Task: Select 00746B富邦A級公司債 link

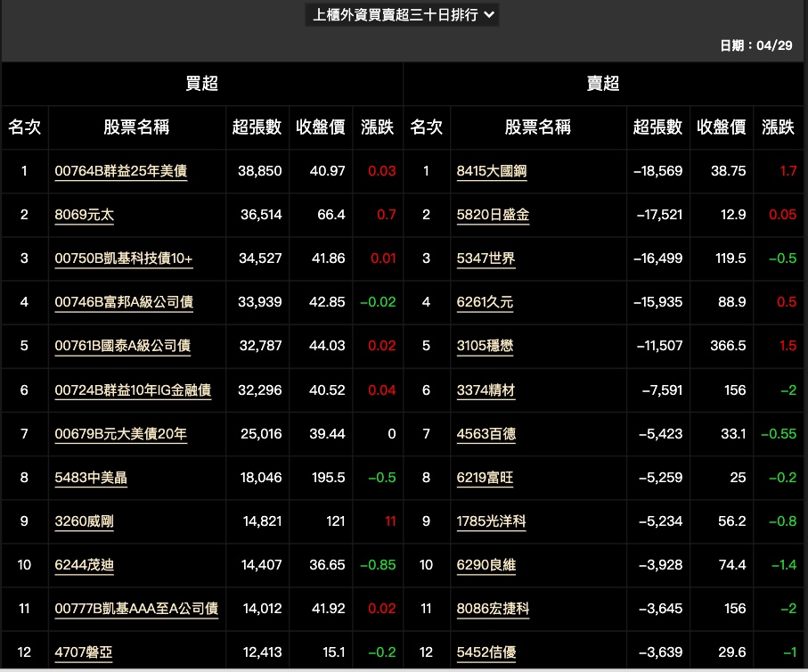Action: coord(123,302)
